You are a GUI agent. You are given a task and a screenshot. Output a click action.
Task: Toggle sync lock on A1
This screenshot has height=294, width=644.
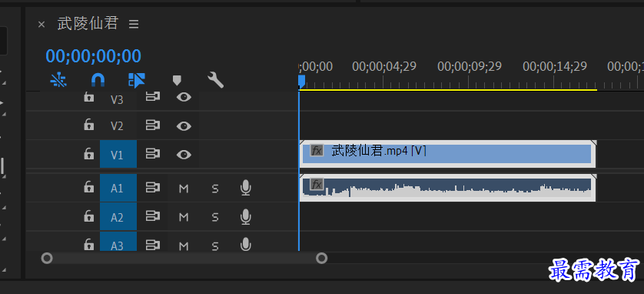click(152, 188)
